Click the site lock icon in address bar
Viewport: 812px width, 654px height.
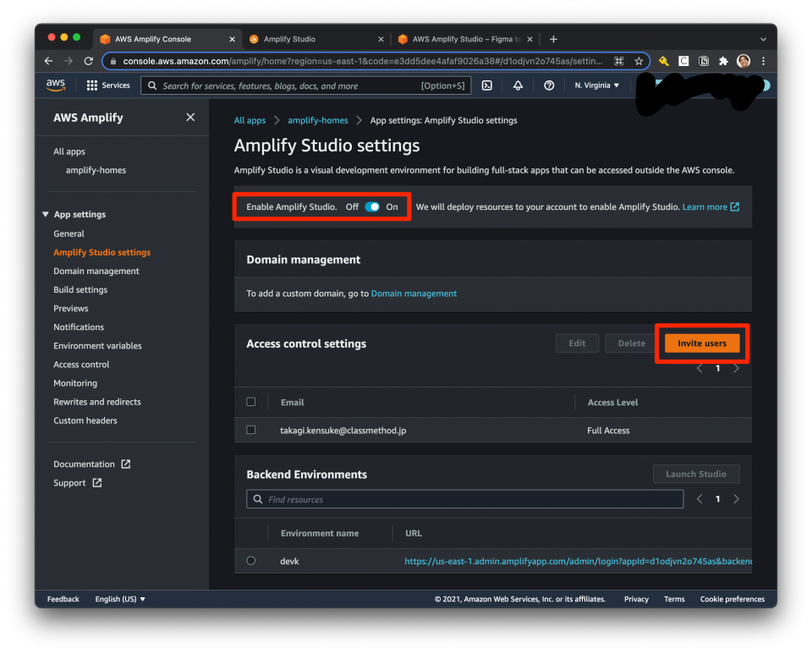(x=113, y=61)
